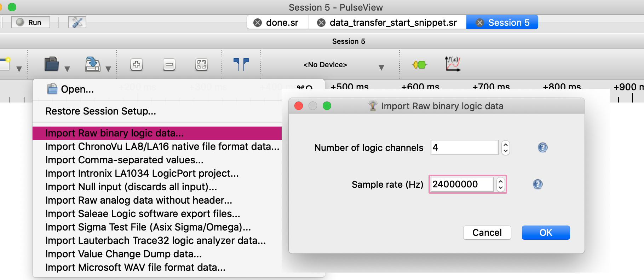
Task: Click the +800 ms ruler label
Action: coord(562,87)
